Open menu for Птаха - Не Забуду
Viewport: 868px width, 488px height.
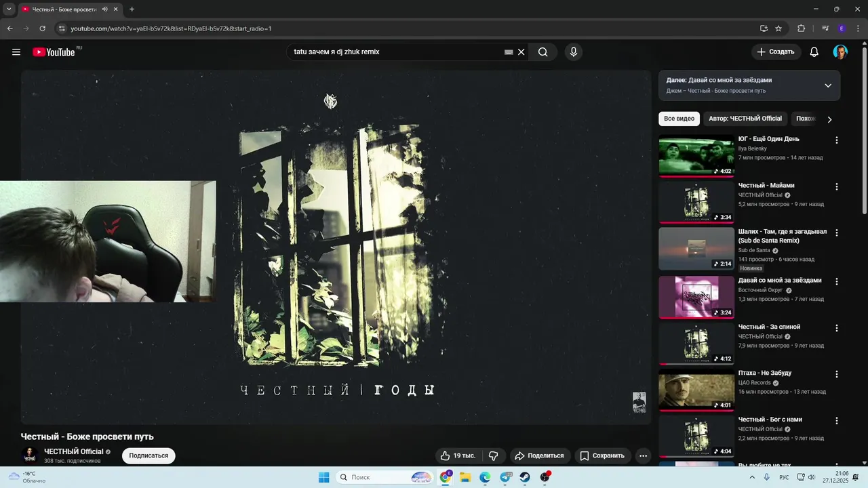tap(836, 374)
